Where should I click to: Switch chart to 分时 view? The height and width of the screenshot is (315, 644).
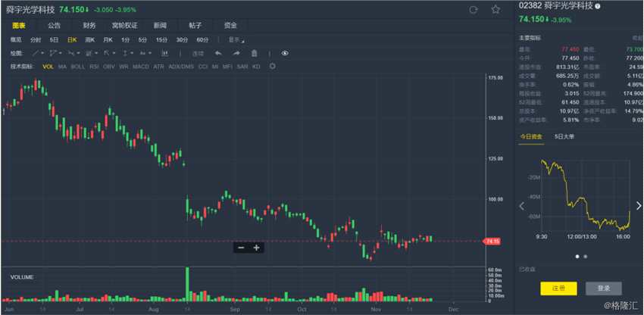36,40
